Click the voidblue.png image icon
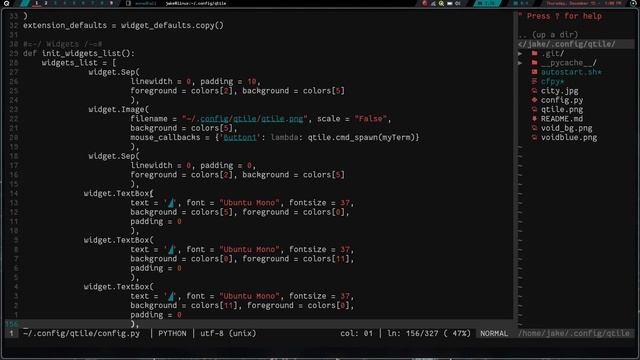This screenshot has width=640, height=360. coord(534,138)
